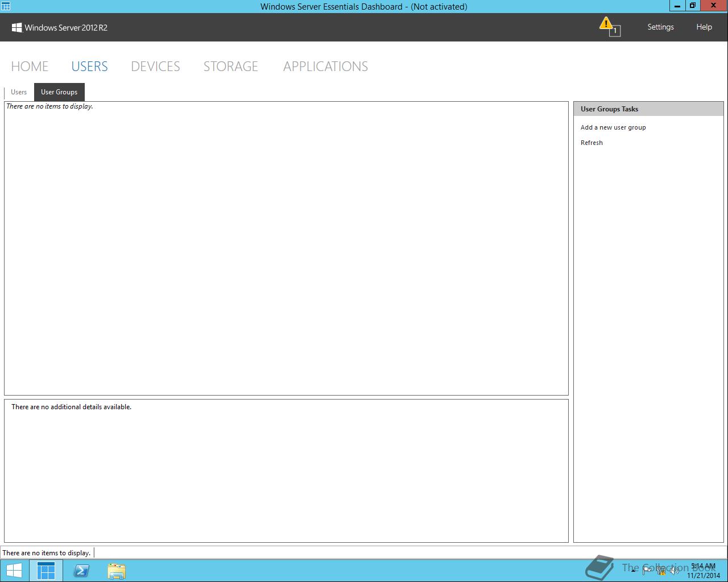Open the Windows Start button
Viewport: 728px width, 582px height.
point(14,570)
